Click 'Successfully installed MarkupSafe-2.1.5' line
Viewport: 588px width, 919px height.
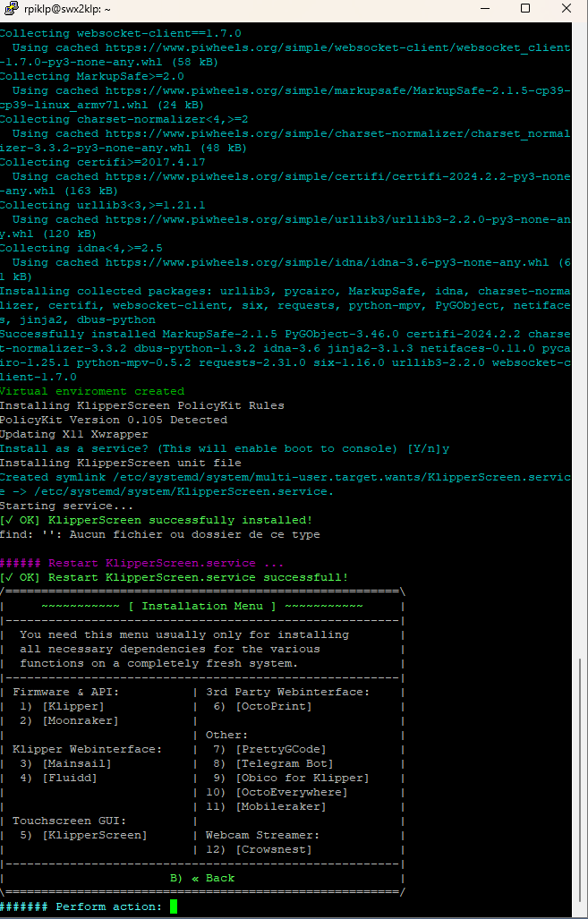pos(285,356)
